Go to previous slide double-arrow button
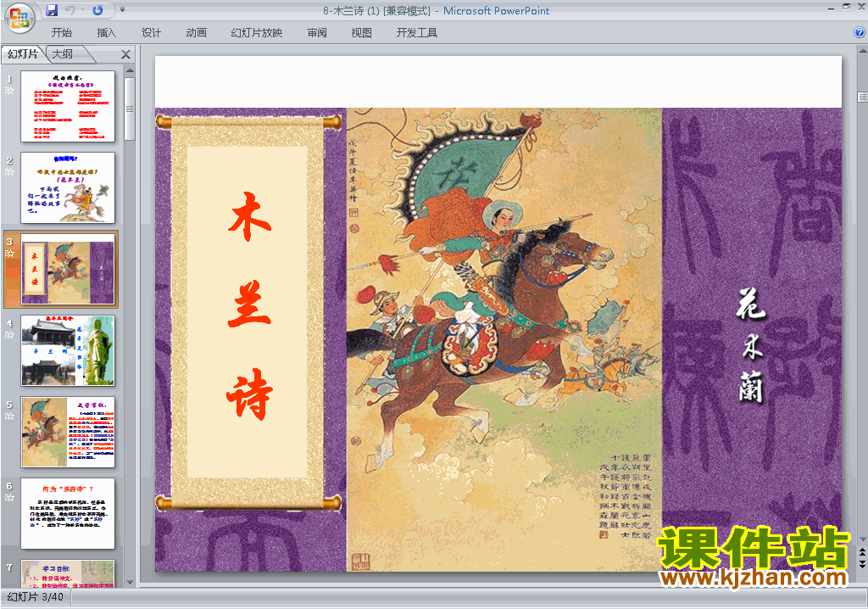The width and height of the screenshot is (868, 609). [862, 552]
